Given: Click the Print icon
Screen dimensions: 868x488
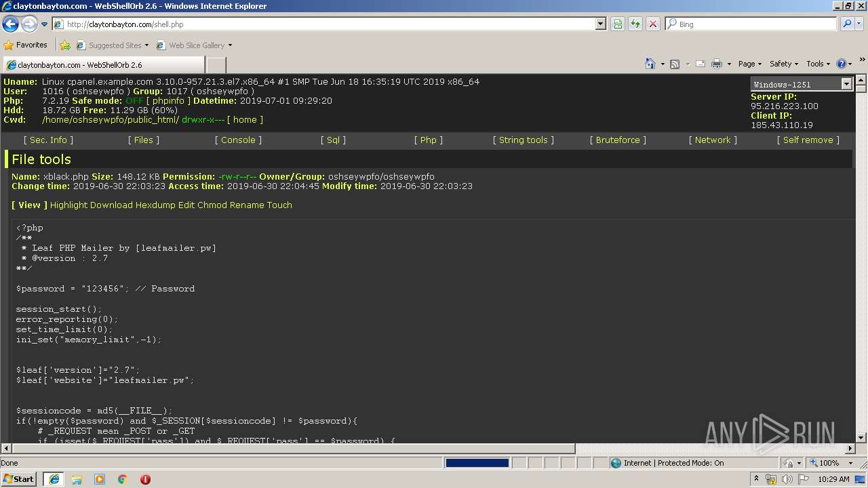Looking at the screenshot, I should [717, 64].
